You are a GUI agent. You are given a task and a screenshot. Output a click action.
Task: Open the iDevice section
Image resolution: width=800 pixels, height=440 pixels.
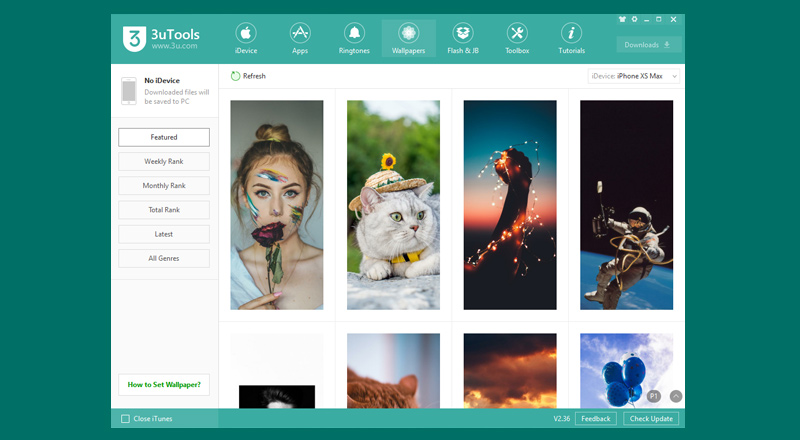coord(246,38)
